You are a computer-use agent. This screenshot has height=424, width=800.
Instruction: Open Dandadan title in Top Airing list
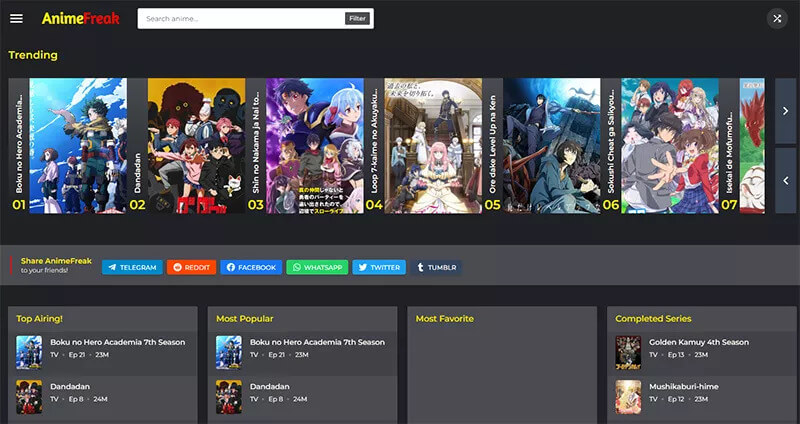tap(70, 386)
